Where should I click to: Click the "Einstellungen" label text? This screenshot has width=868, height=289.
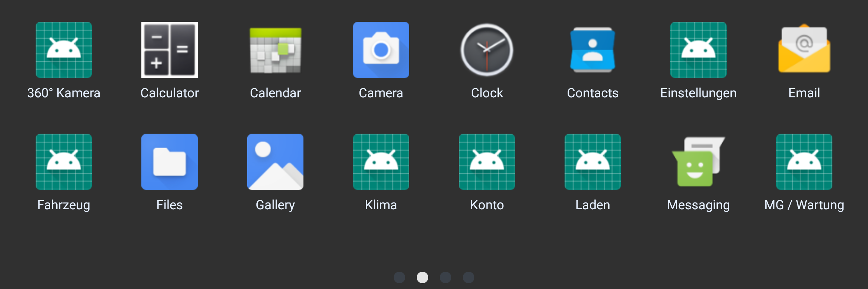pos(698,93)
